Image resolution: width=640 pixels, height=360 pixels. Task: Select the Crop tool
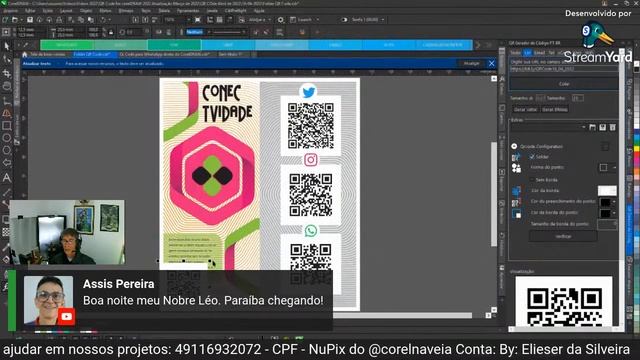tap(7, 73)
